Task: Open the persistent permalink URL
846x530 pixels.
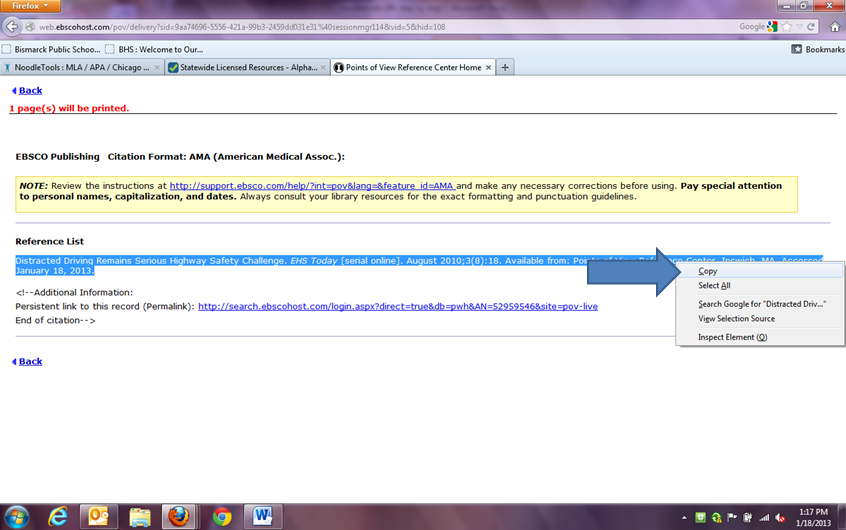Action: pyautogui.click(x=398, y=306)
